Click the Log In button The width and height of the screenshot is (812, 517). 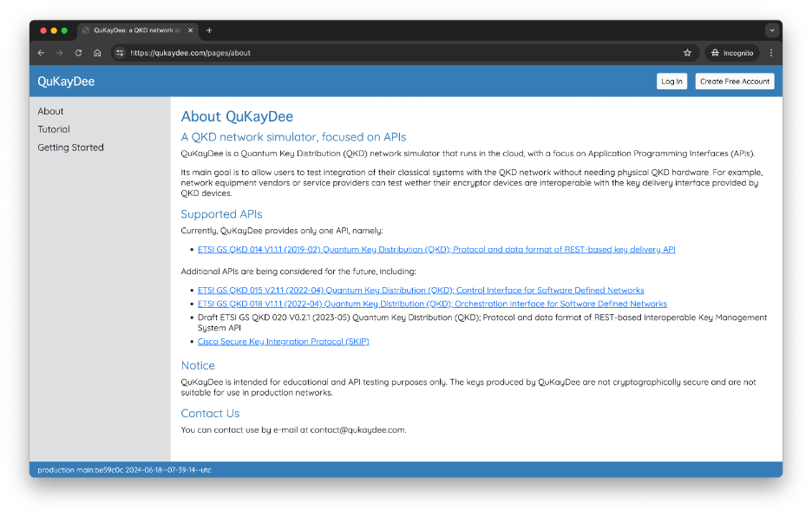[x=671, y=82]
